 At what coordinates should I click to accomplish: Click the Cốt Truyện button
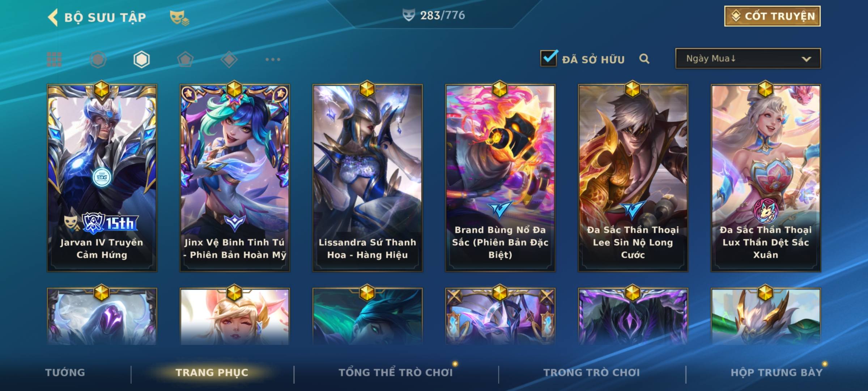773,16
